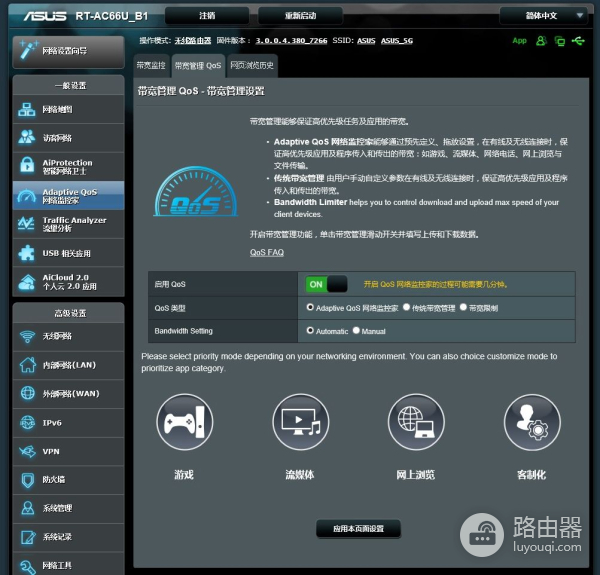The height and width of the screenshot is (575, 600).
Task: Open the LAN (内部网络) settings
Action: point(68,365)
